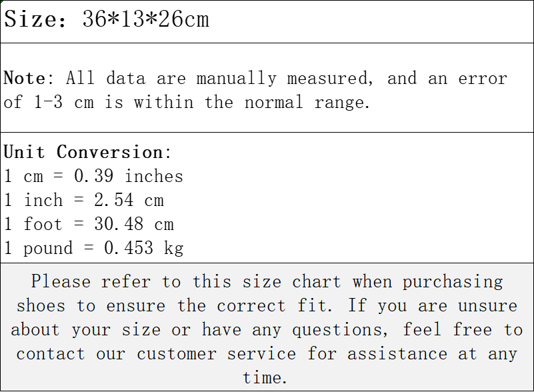This screenshot has width=534, height=392.
Task: Click the '1 pound = 0.453 kg' line
Action: [x=94, y=248]
